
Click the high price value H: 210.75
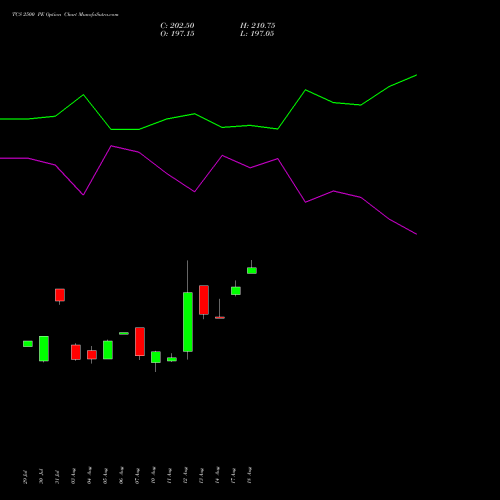click(257, 26)
